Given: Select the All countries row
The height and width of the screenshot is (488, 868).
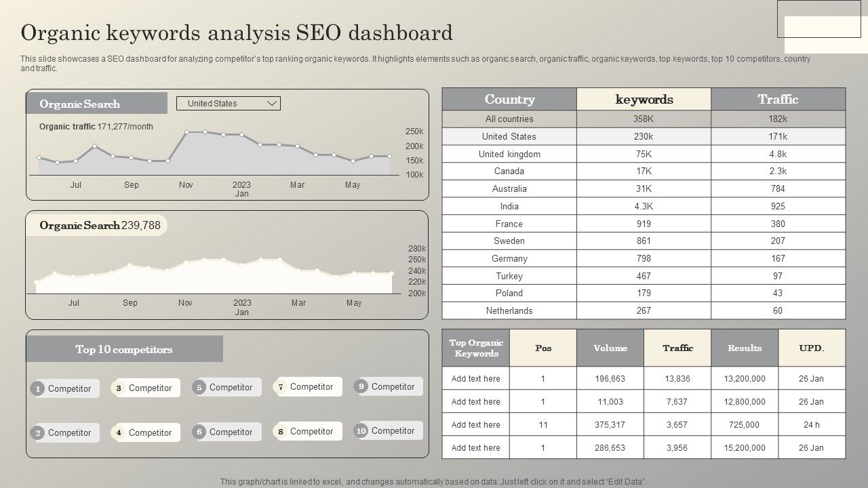Looking at the screenshot, I should pos(644,119).
